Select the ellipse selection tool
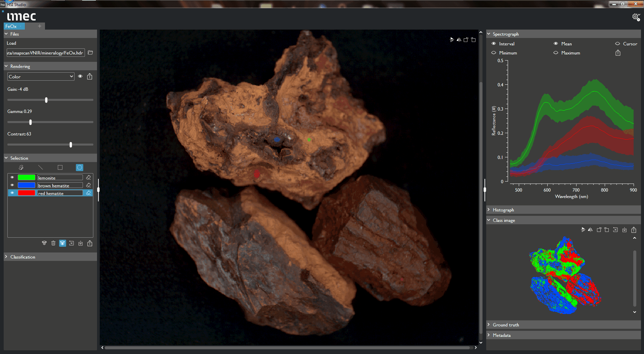Screen dimensions: 644x354 (79, 167)
